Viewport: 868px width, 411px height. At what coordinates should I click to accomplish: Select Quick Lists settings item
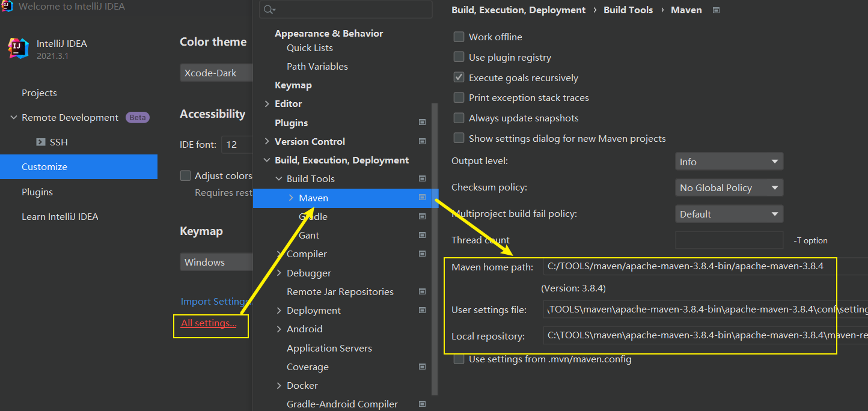tap(310, 47)
